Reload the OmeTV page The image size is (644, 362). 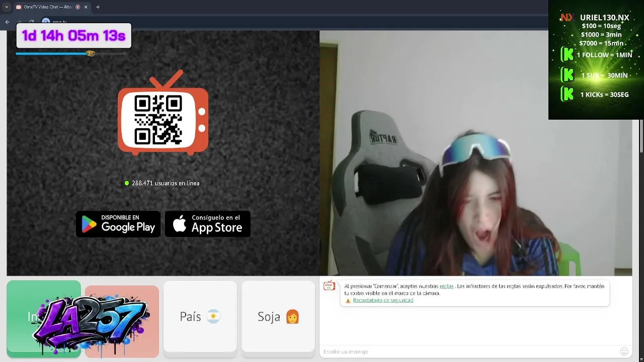click(x=31, y=22)
